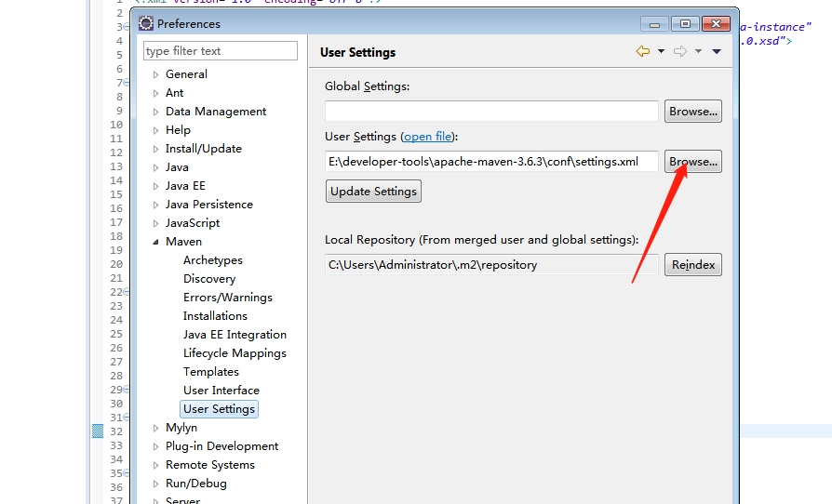Open Discovery under Maven

pos(209,278)
